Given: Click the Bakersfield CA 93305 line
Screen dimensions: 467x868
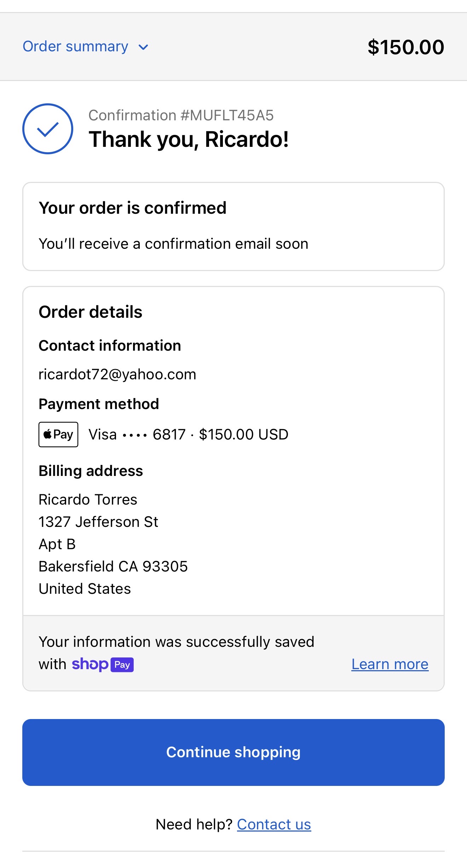Looking at the screenshot, I should (113, 567).
